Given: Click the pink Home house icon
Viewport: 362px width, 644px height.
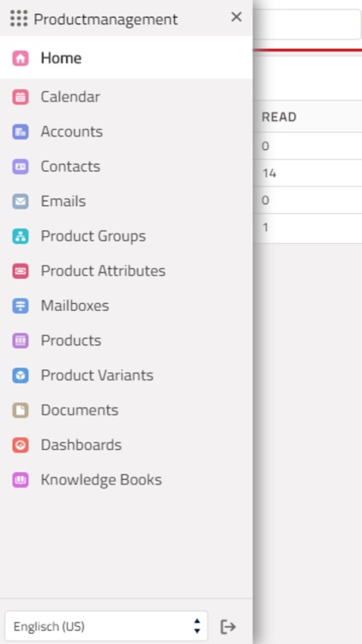Looking at the screenshot, I should point(21,58).
